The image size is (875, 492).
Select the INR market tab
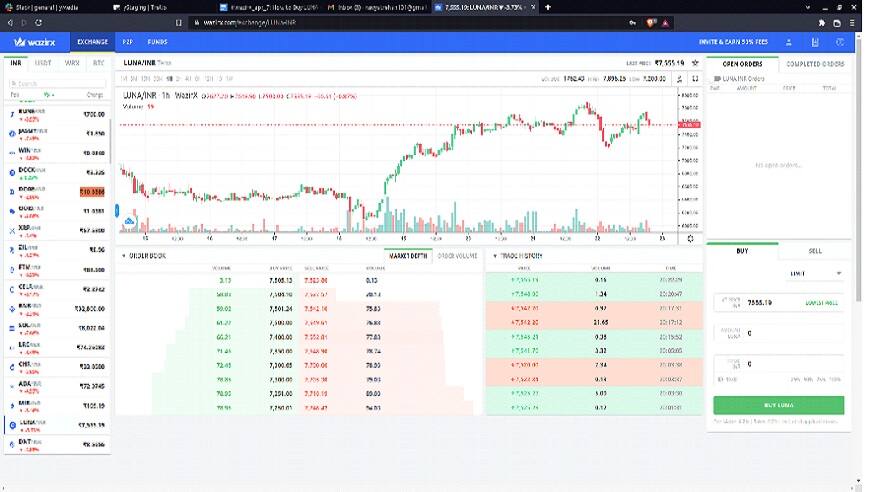16,63
